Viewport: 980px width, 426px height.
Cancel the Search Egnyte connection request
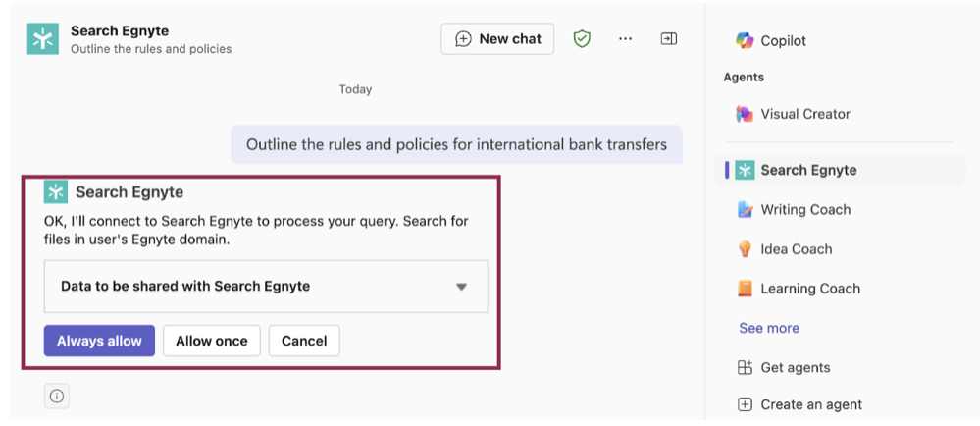point(304,341)
